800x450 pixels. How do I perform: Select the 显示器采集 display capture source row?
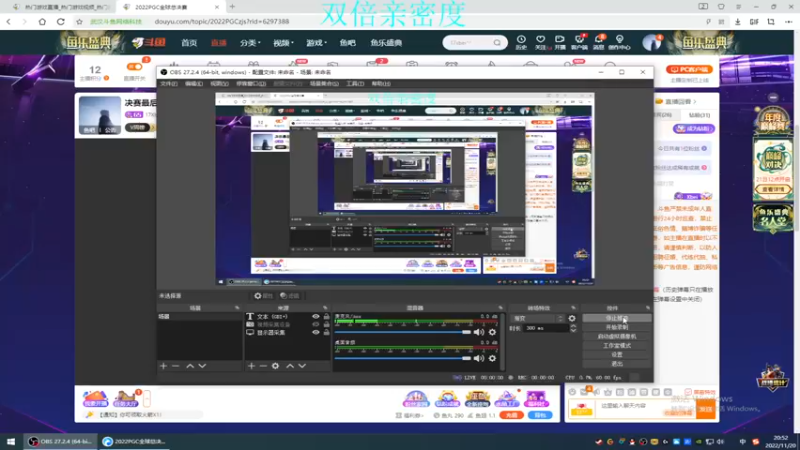pos(288,333)
